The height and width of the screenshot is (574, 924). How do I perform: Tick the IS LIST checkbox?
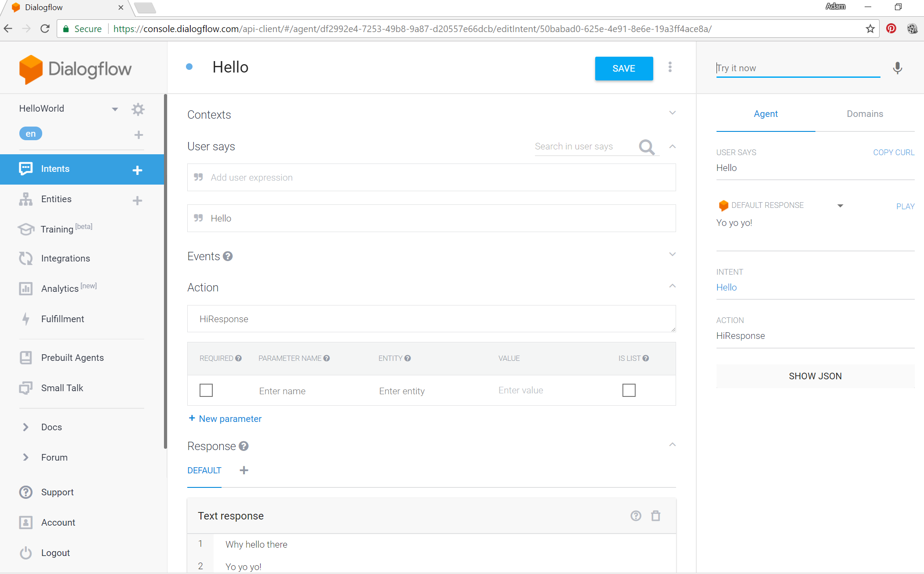click(629, 390)
